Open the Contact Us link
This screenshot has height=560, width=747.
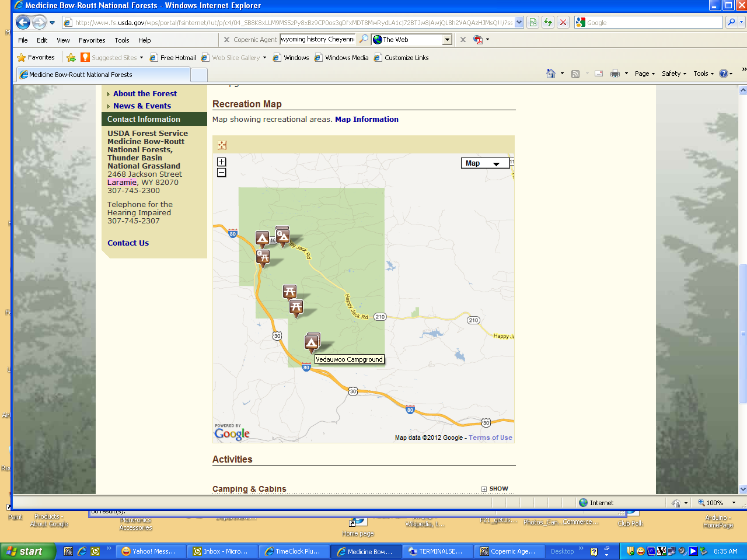[128, 243]
